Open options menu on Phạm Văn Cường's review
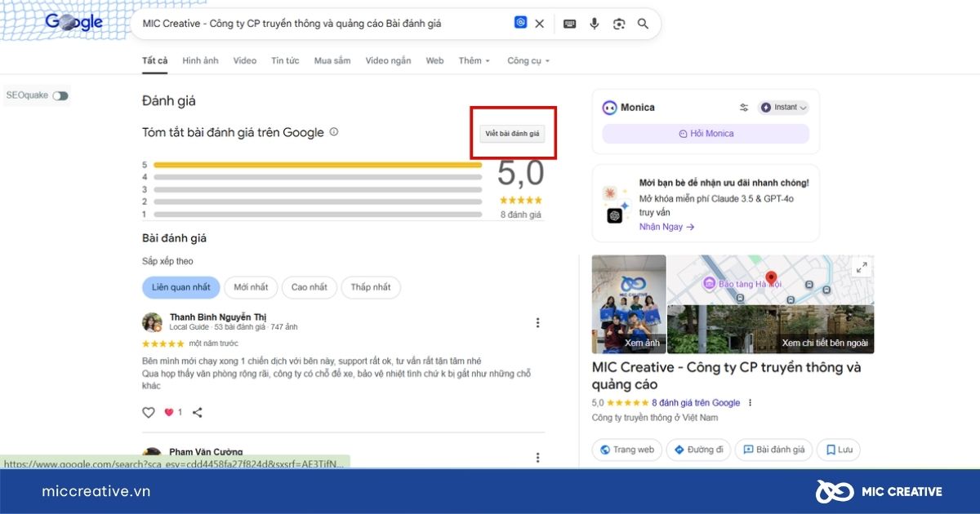Viewport: 980px width, 514px height. [537, 458]
